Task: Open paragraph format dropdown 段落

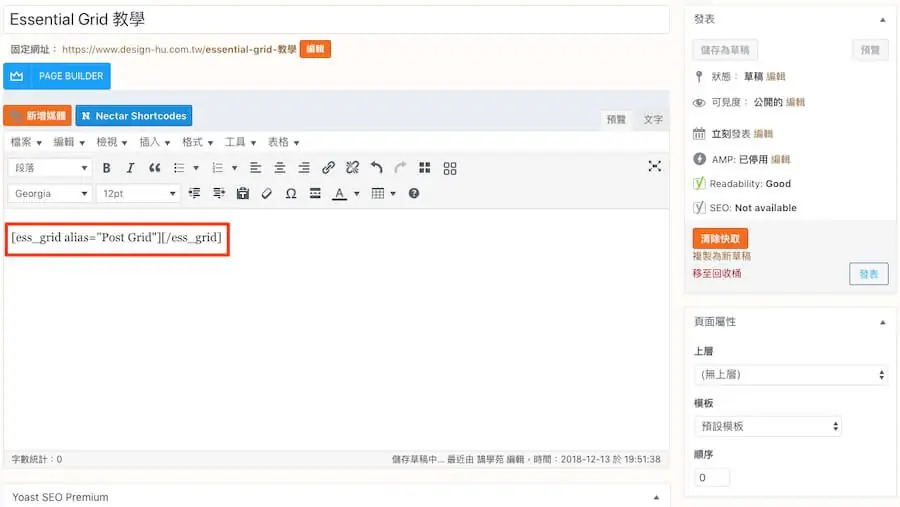Action: click(49, 168)
